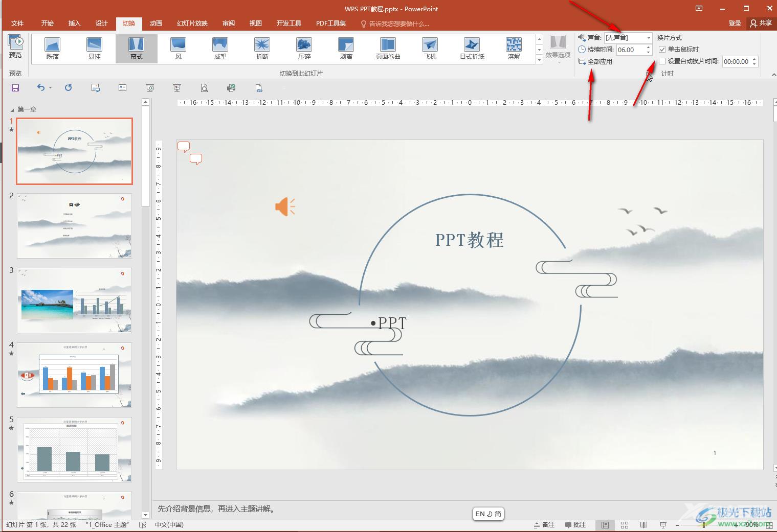Increase auto-advance time with up stepper
The width and height of the screenshot is (777, 532).
[x=754, y=59]
